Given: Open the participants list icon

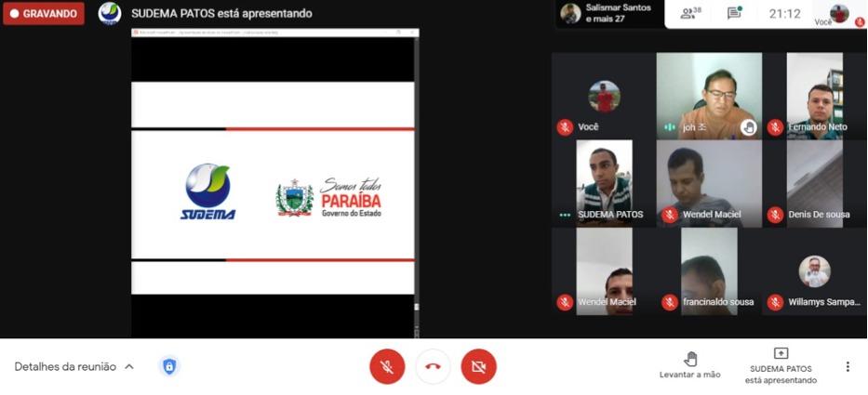Looking at the screenshot, I should (689, 14).
